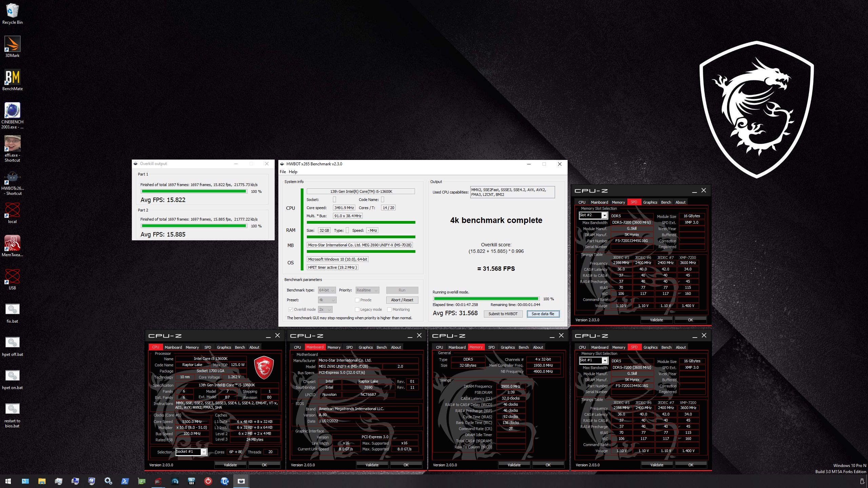Open the gears Services icon in taskbar
Viewport: 868px width, 488px height.
point(108,481)
